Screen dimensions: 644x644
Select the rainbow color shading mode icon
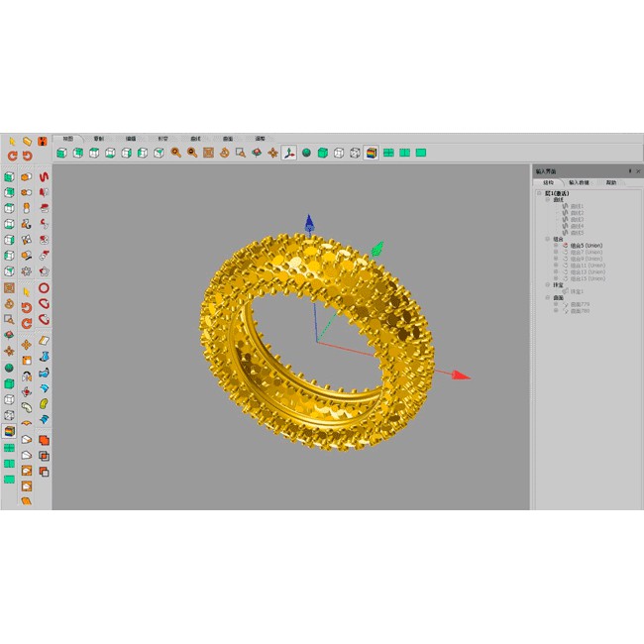coord(371,153)
